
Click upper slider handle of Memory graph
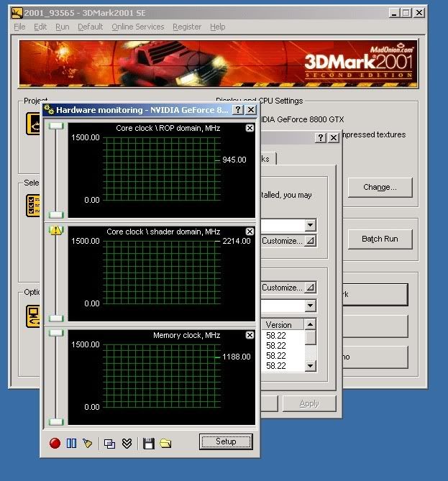click(x=56, y=333)
